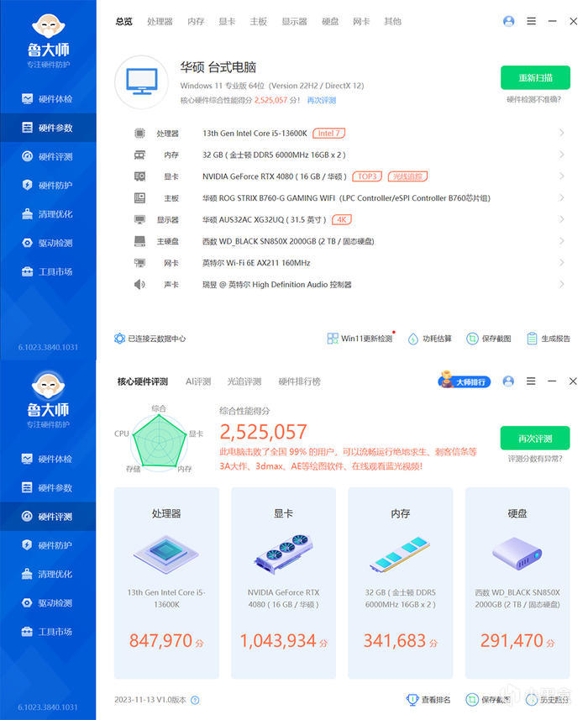588x720 pixels.
Task: Expand the 显示器 XG32UQ row chevron
Action: coord(561,219)
